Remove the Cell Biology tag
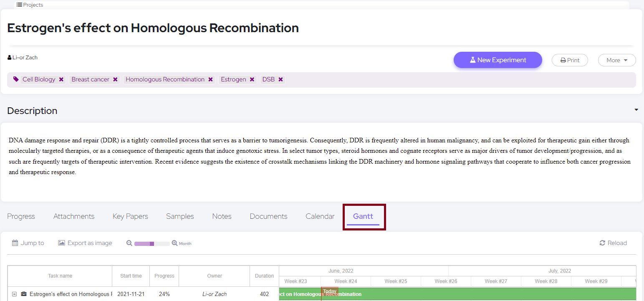This screenshot has width=644, height=301. click(x=61, y=79)
